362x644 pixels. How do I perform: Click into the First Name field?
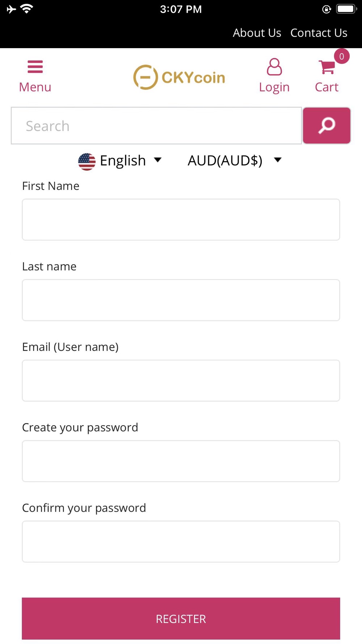(181, 219)
